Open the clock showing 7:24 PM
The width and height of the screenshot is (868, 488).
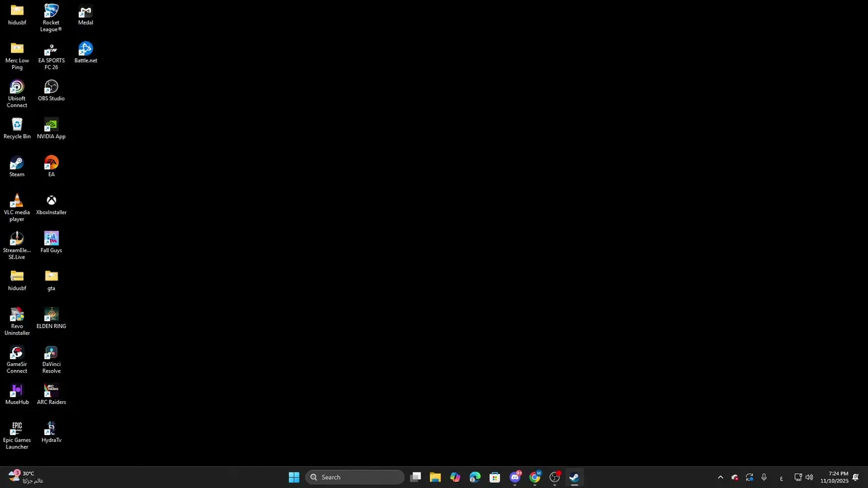[834, 477]
